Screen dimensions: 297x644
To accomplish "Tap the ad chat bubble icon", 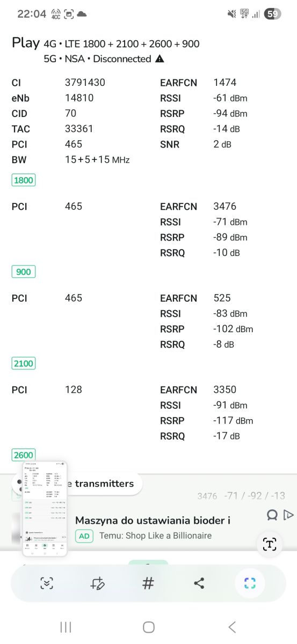I will [x=272, y=515].
